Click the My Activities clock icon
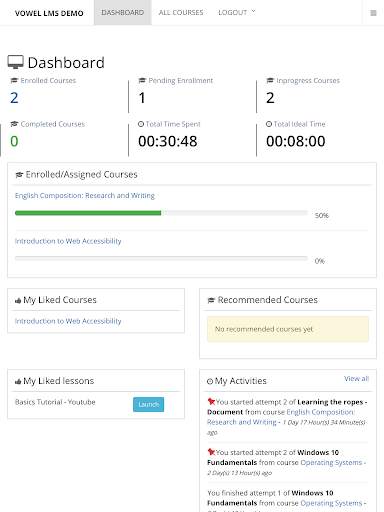The height and width of the screenshot is (512, 384). click(210, 382)
